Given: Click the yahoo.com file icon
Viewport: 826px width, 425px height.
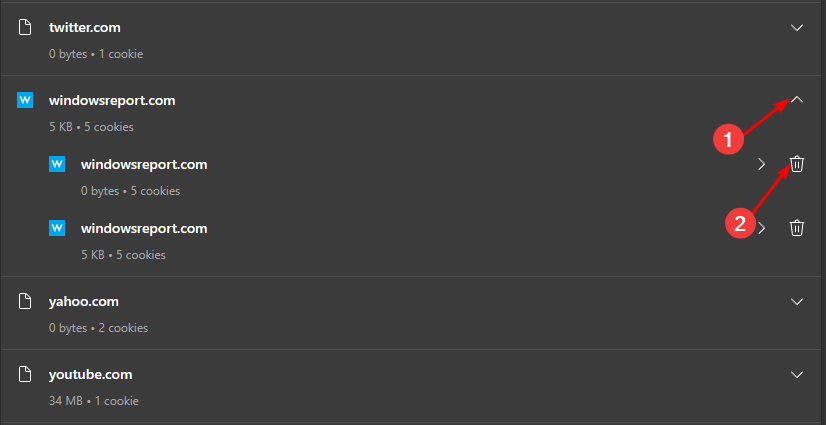Looking at the screenshot, I should pos(25,301).
